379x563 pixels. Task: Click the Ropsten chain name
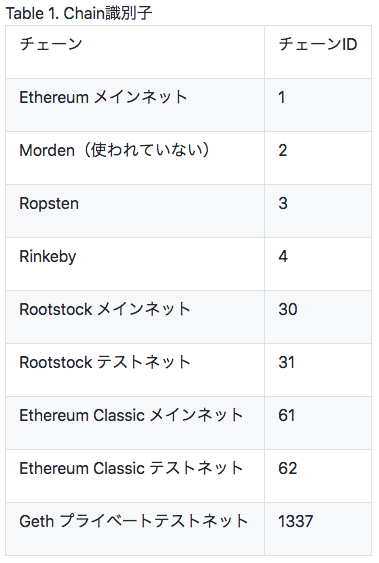[49, 204]
